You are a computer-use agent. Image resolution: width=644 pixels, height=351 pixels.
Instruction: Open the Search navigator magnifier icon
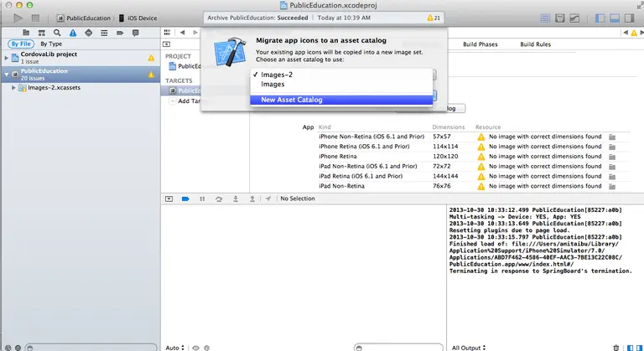point(57,33)
